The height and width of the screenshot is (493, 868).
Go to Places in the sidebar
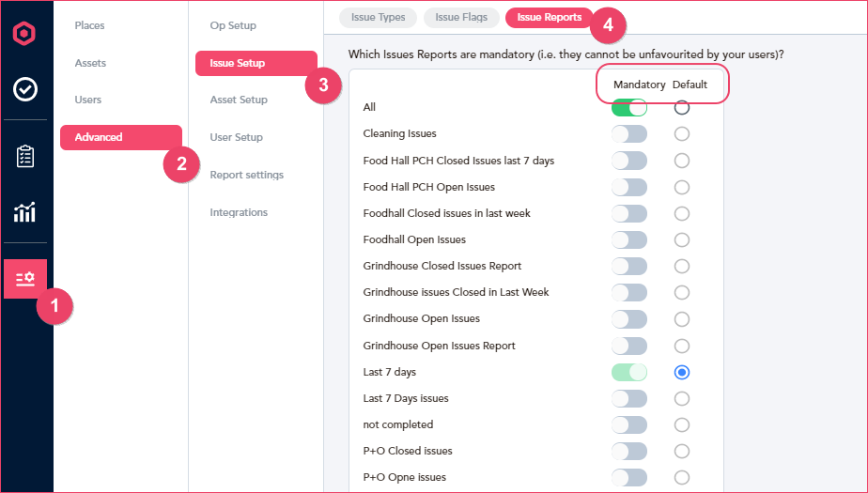coord(89,25)
